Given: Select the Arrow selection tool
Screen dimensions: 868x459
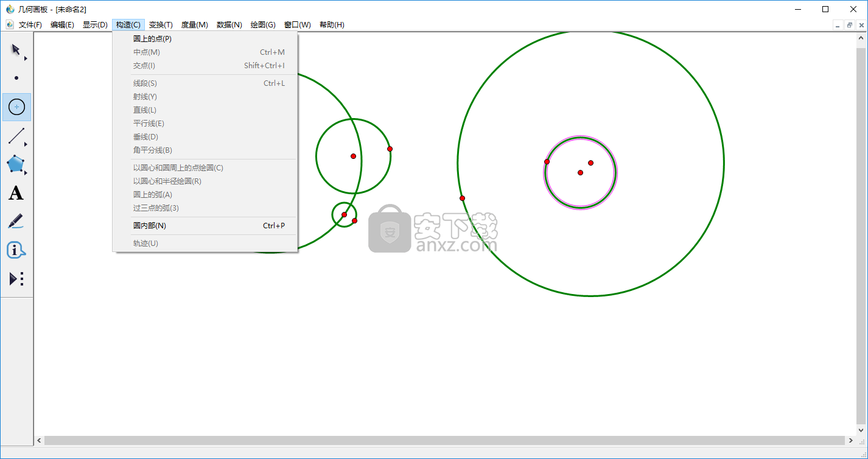Looking at the screenshot, I should (x=16, y=49).
